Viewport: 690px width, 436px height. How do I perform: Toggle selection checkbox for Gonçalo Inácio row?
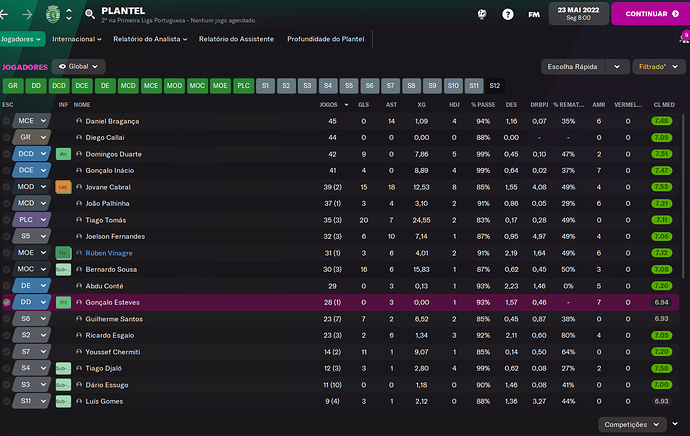click(x=6, y=170)
